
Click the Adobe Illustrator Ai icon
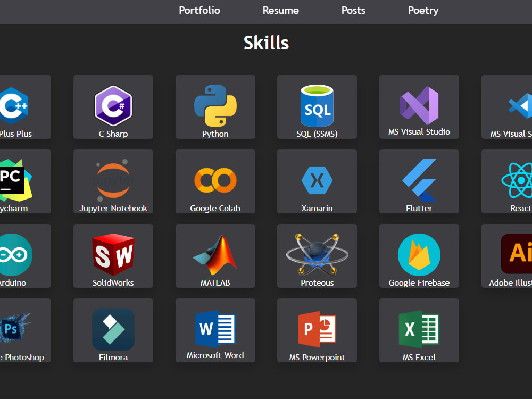click(517, 254)
